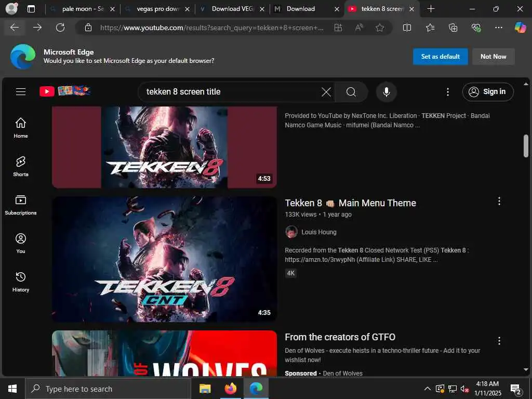The image size is (532, 399).
Task: Open Browser essentials heart icon
Action: (x=476, y=28)
